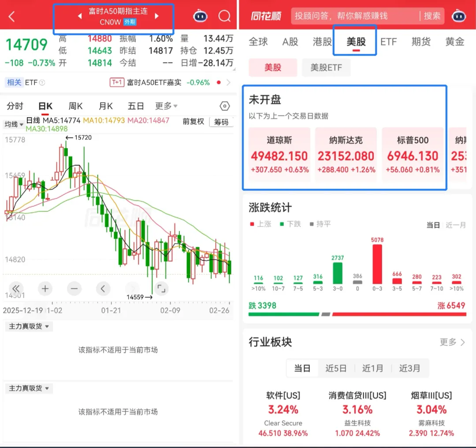476x448 pixels.
Task: Switch to the previous contract with the left triangle
Action: pos(80,16)
